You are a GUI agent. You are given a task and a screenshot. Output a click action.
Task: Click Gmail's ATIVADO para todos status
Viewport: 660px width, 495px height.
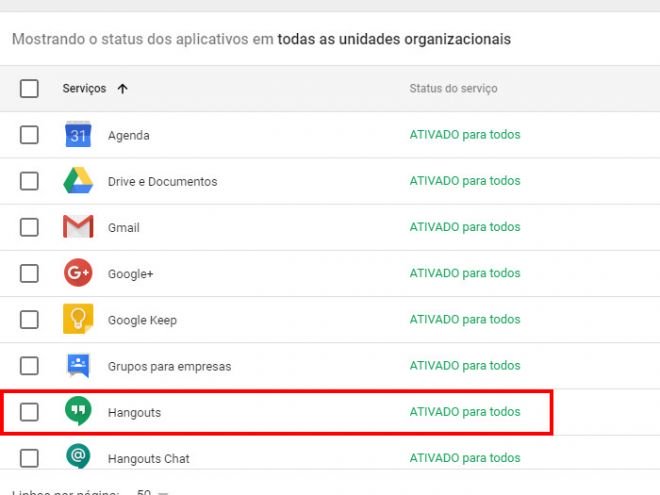(465, 227)
